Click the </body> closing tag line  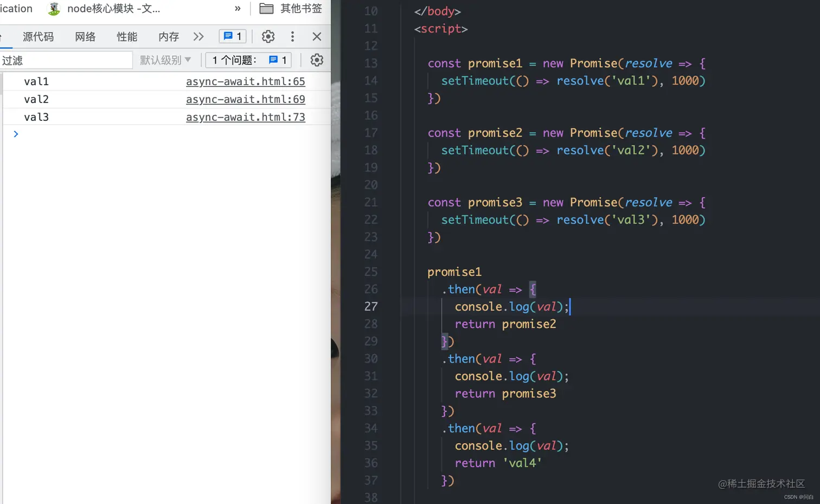(x=438, y=11)
